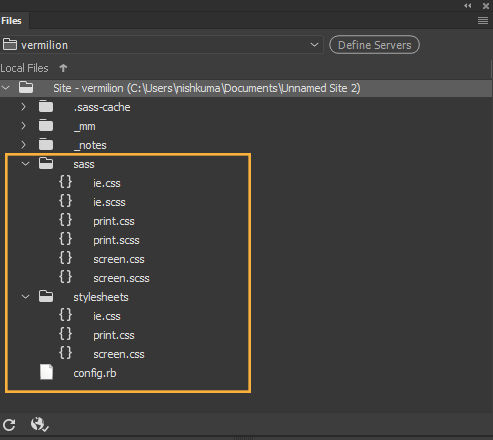The height and width of the screenshot is (440, 493).
Task: Click the up arrow beside Local Files
Action: pyautogui.click(x=63, y=68)
